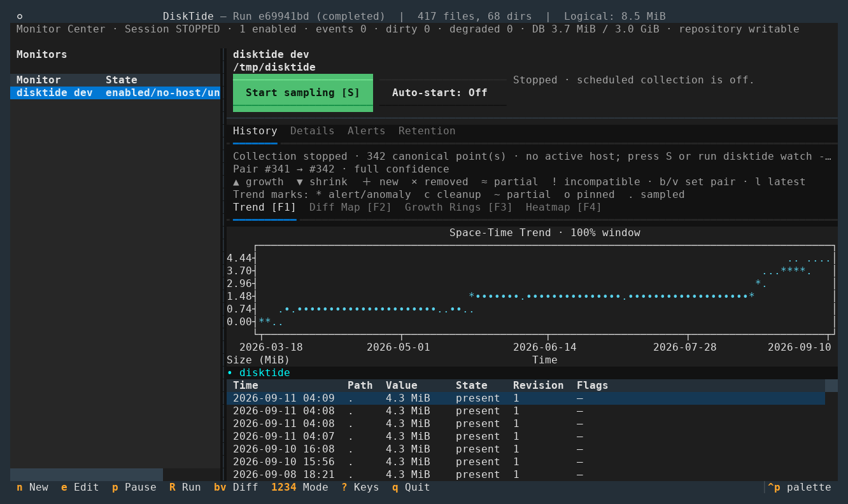
Task: Go to the Alerts tab
Action: click(367, 131)
